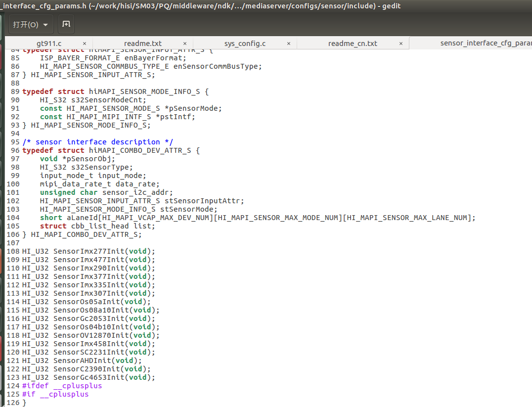The image size is (532, 407).
Task: Switch to the readme.txt tab
Action: 143,44
